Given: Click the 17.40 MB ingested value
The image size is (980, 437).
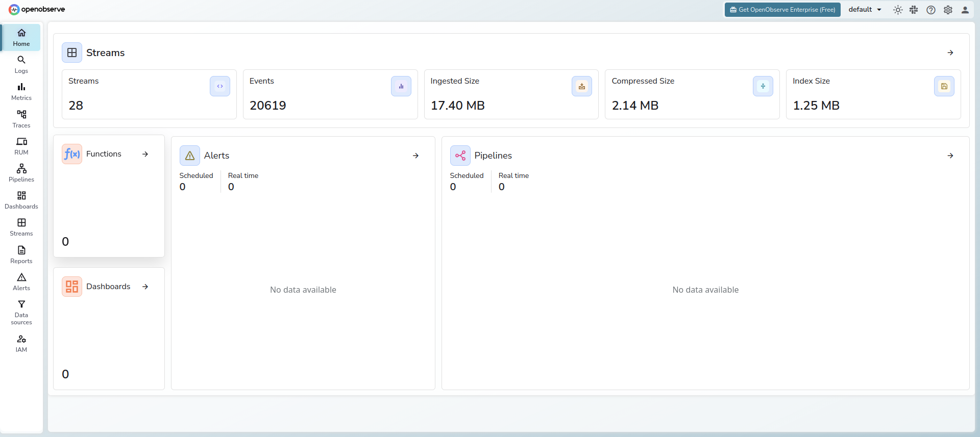Looking at the screenshot, I should (458, 106).
